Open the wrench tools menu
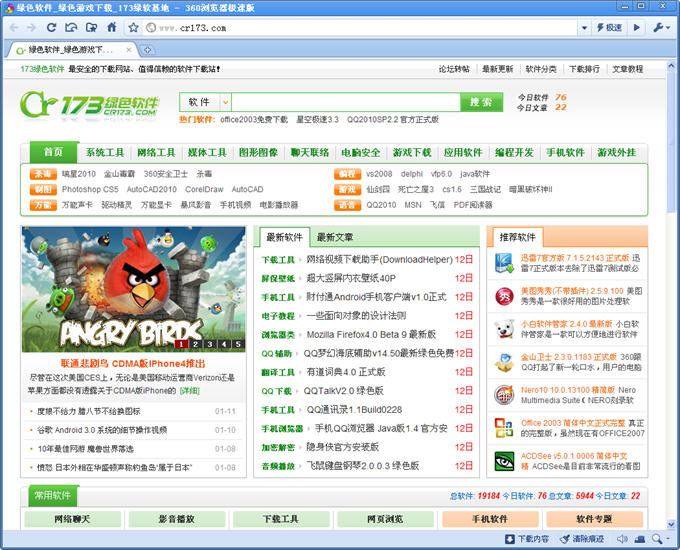 (x=661, y=28)
